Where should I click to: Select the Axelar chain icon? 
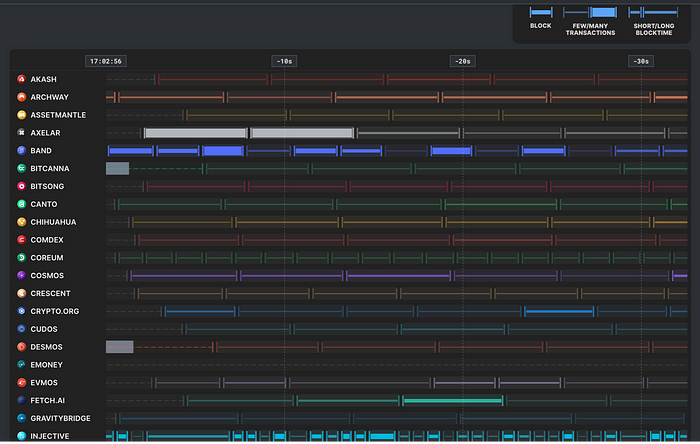coord(21,133)
